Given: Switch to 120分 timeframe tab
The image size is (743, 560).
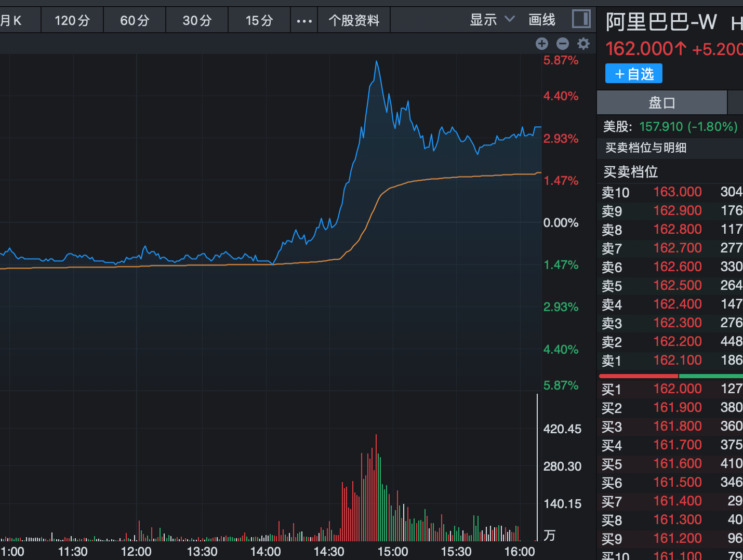Looking at the screenshot, I should pos(72,21).
